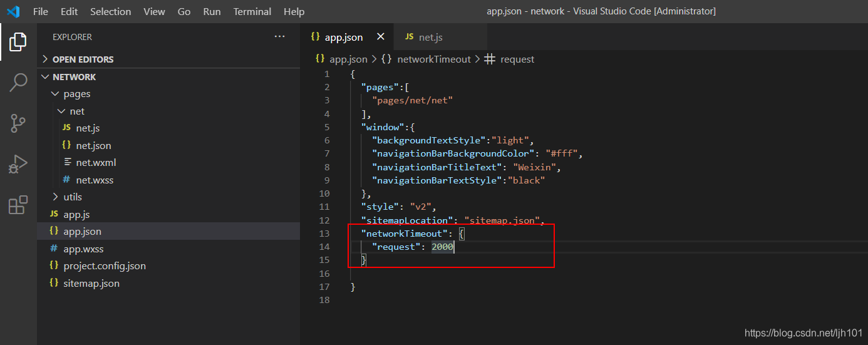
Task: Click the "Weixin" value in editor
Action: point(534,167)
